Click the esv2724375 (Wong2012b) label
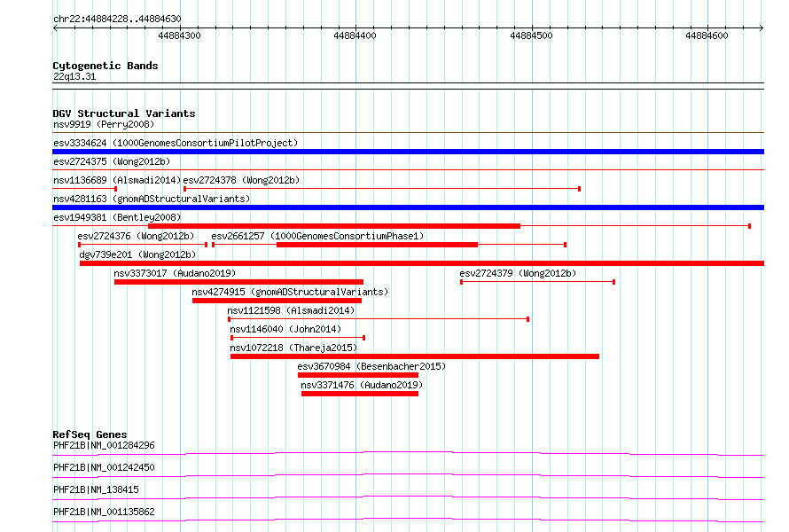The width and height of the screenshot is (789, 532). point(112,161)
